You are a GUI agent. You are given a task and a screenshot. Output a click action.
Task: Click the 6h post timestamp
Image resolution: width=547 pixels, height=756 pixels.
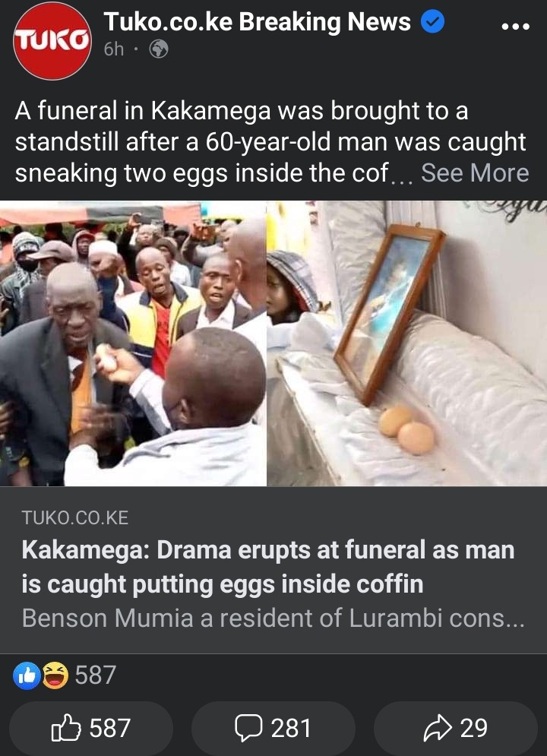click(114, 49)
